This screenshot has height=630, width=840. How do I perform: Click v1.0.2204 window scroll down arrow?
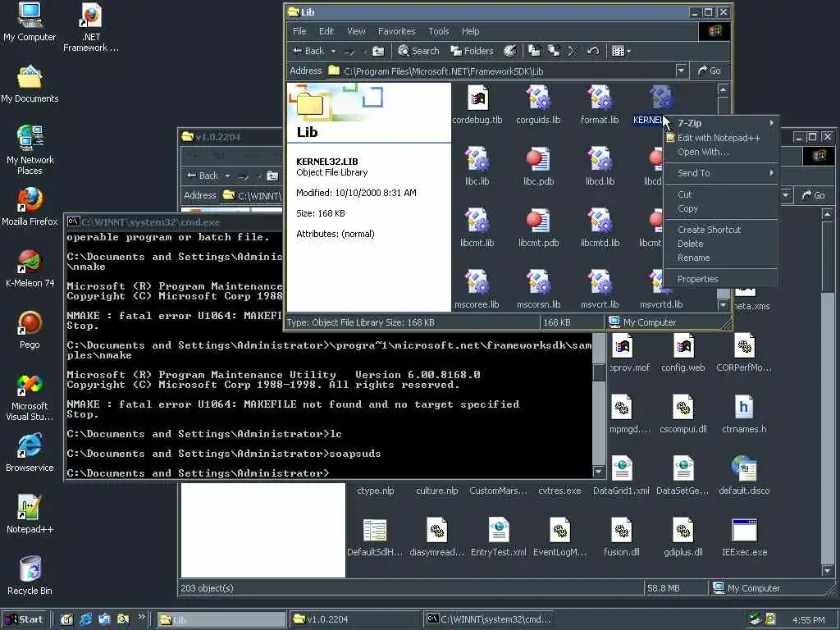tap(827, 571)
